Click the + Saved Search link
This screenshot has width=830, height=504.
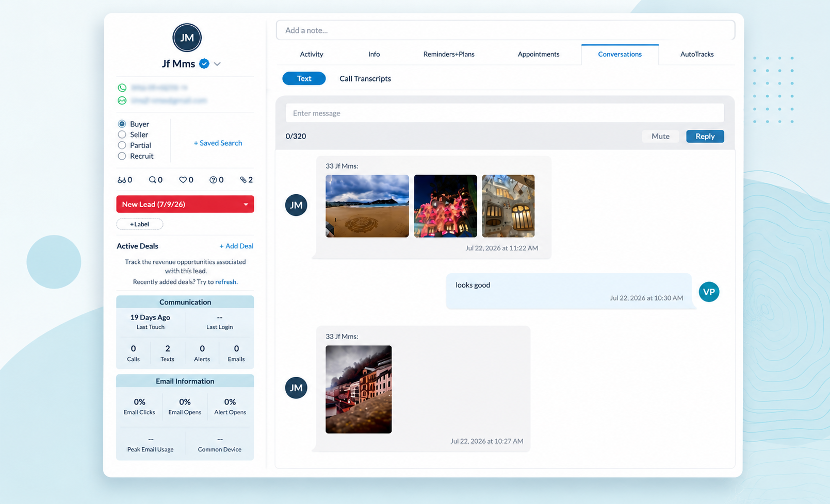(218, 143)
